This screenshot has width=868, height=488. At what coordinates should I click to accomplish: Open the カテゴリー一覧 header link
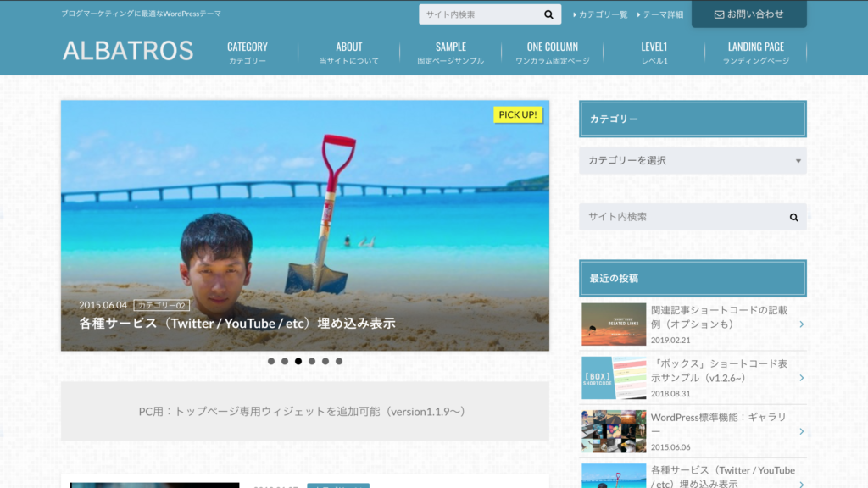pyautogui.click(x=601, y=15)
